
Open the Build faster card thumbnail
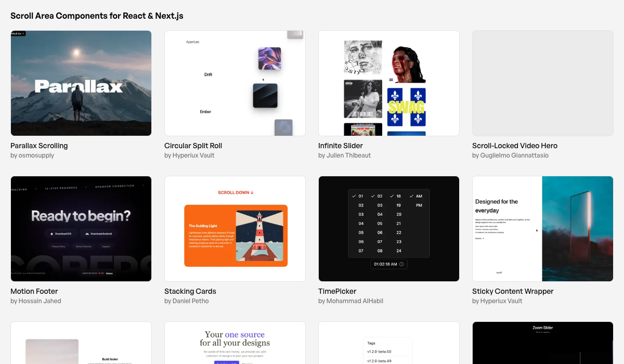pyautogui.click(x=81, y=343)
